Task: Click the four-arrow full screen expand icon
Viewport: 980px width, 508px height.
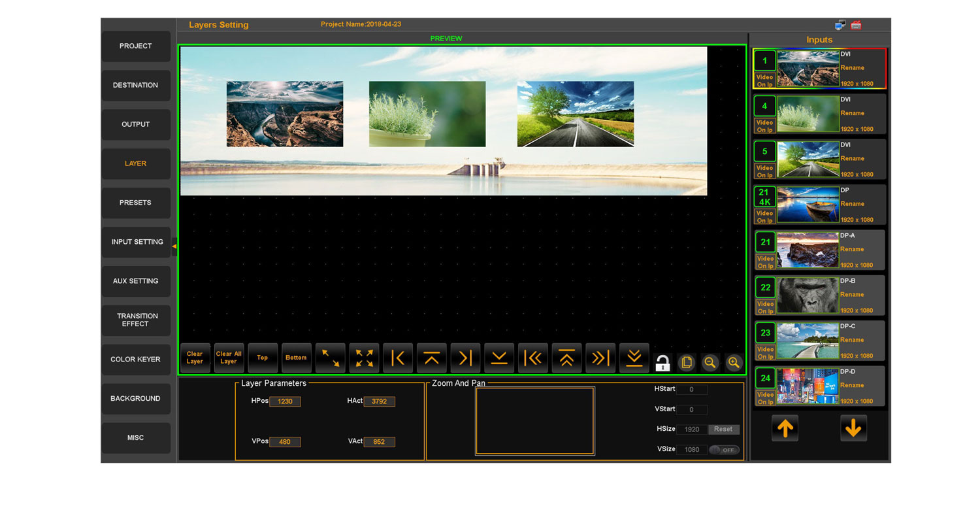Action: (364, 358)
